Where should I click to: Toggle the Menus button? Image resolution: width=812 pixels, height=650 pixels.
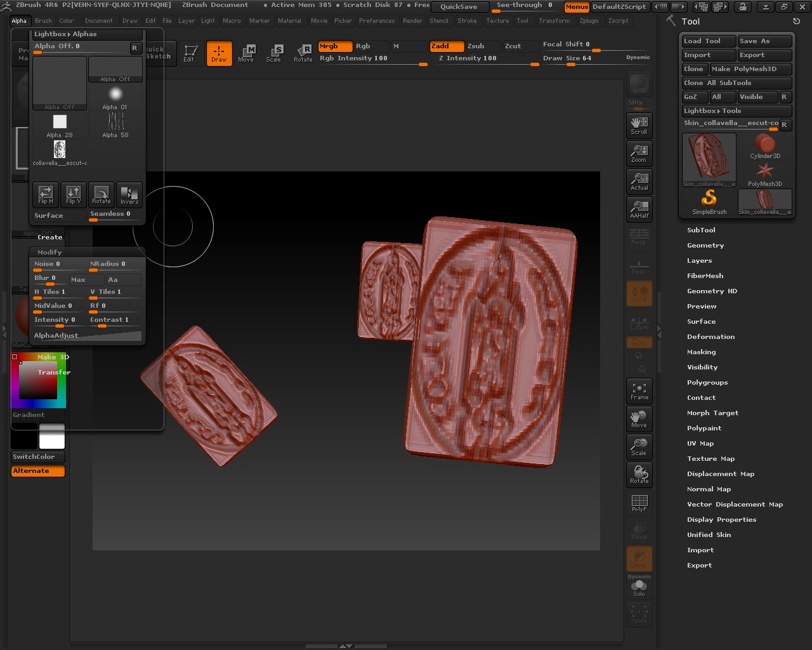(x=577, y=7)
